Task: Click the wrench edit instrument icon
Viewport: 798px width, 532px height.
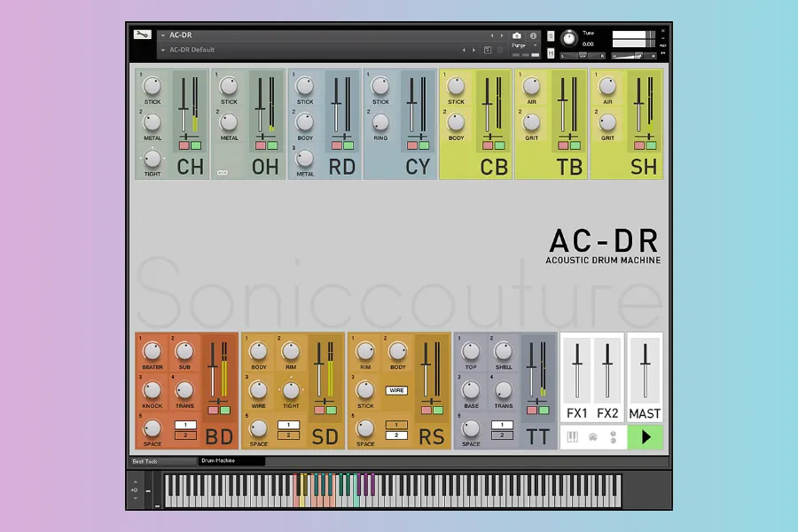Action: [142, 35]
